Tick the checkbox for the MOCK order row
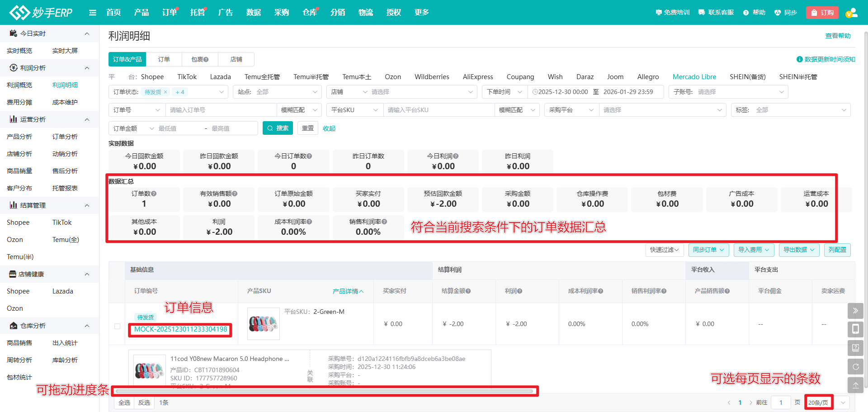 [118, 326]
